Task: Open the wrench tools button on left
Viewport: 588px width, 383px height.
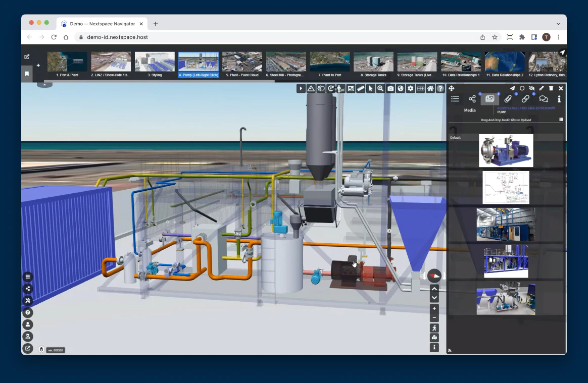Action: [x=28, y=301]
